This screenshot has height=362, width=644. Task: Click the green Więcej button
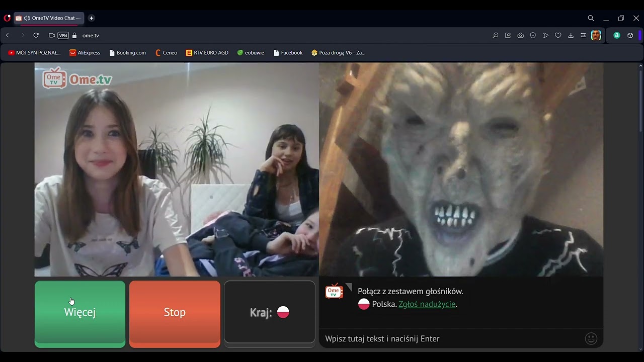tap(80, 314)
